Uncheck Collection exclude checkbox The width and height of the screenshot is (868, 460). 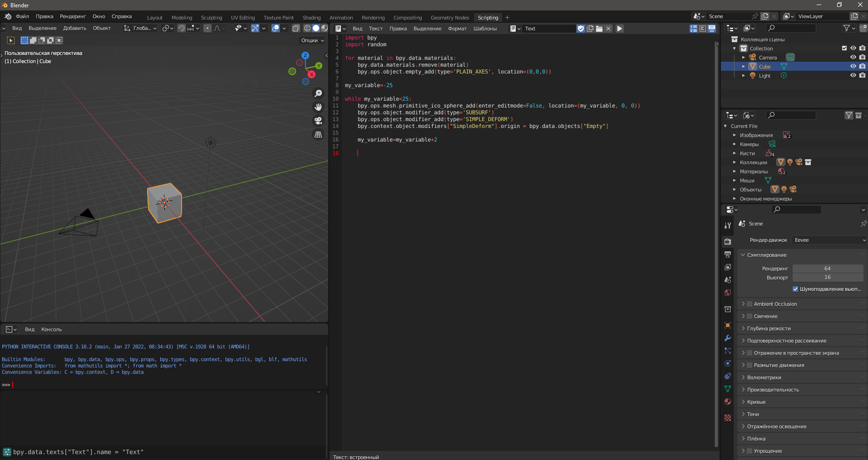844,48
